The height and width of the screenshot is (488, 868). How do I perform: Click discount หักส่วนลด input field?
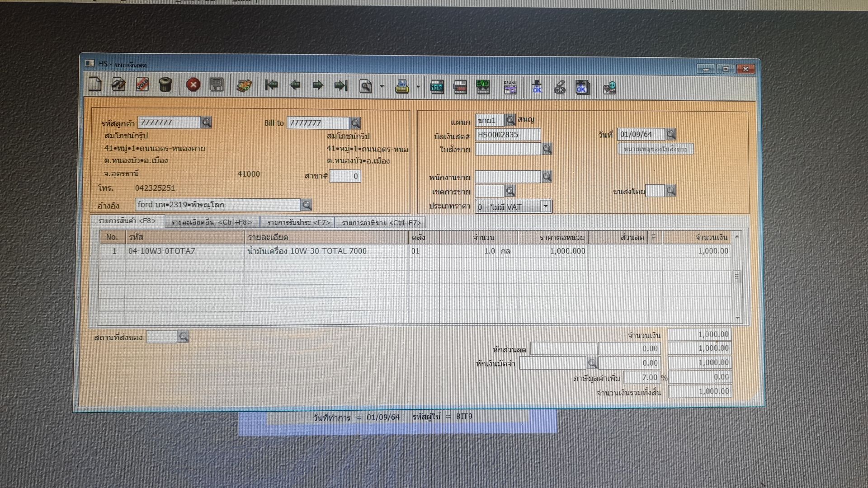coord(563,348)
